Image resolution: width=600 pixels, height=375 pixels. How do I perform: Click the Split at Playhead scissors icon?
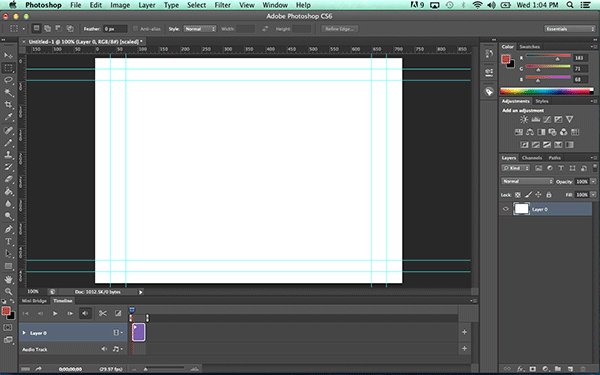pos(103,313)
